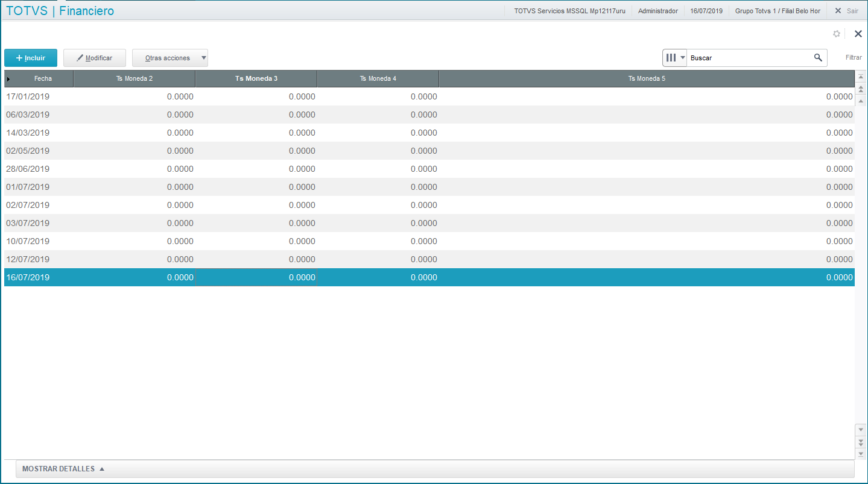
Task: Select the row dated 03/07/2019
Action: (x=429, y=223)
